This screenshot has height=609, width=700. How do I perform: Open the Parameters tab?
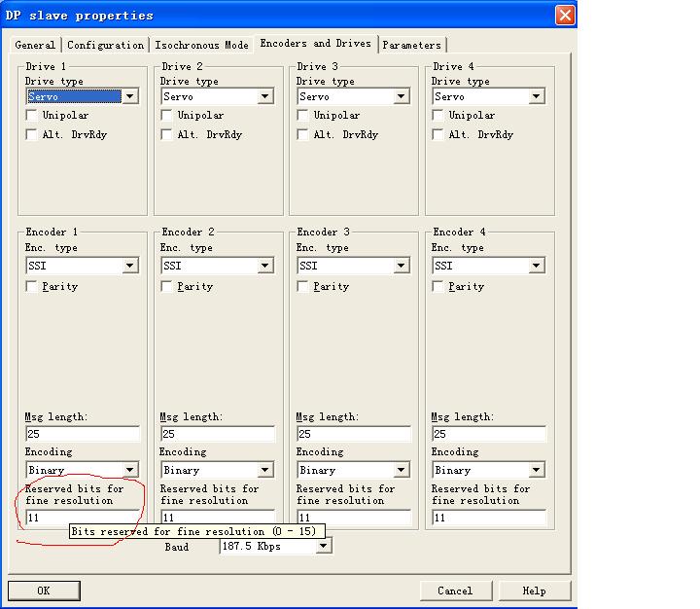(x=411, y=45)
